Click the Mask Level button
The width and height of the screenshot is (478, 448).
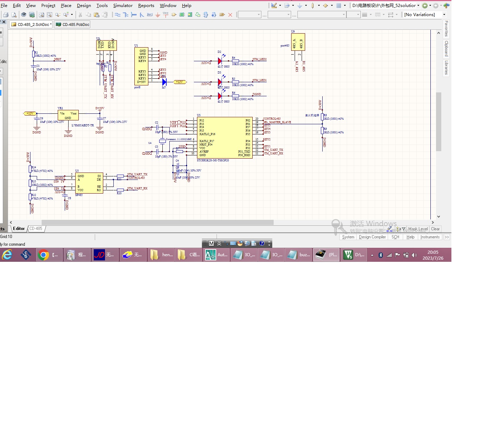(418, 229)
